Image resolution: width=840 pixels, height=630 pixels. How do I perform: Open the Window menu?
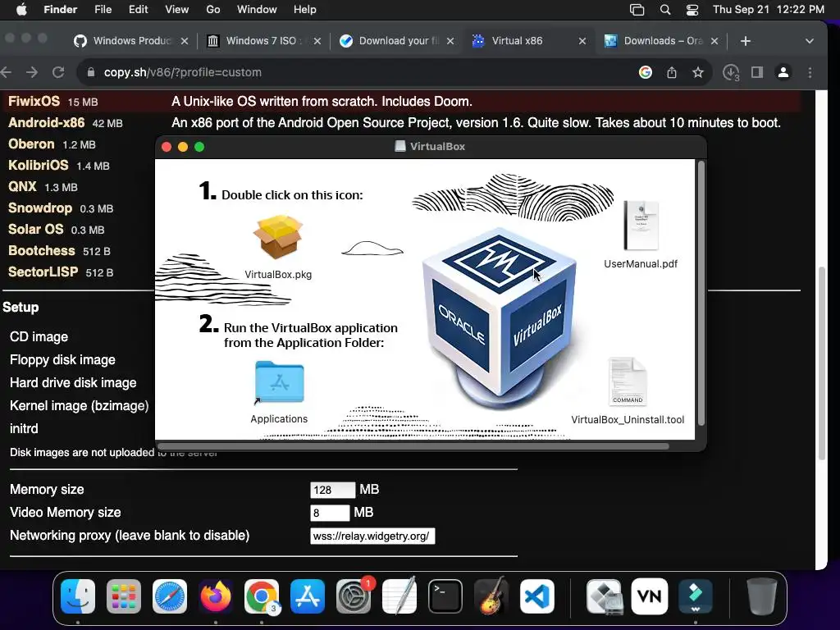[257, 10]
